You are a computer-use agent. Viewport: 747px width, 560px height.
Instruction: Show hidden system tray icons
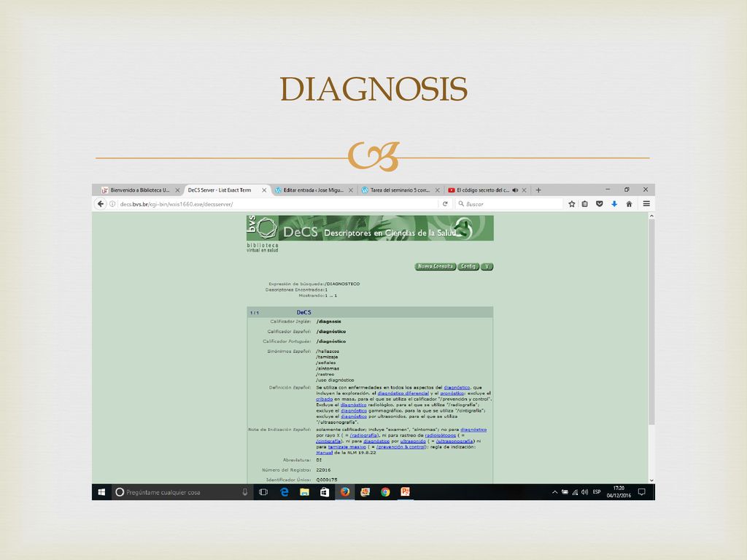pyautogui.click(x=554, y=492)
